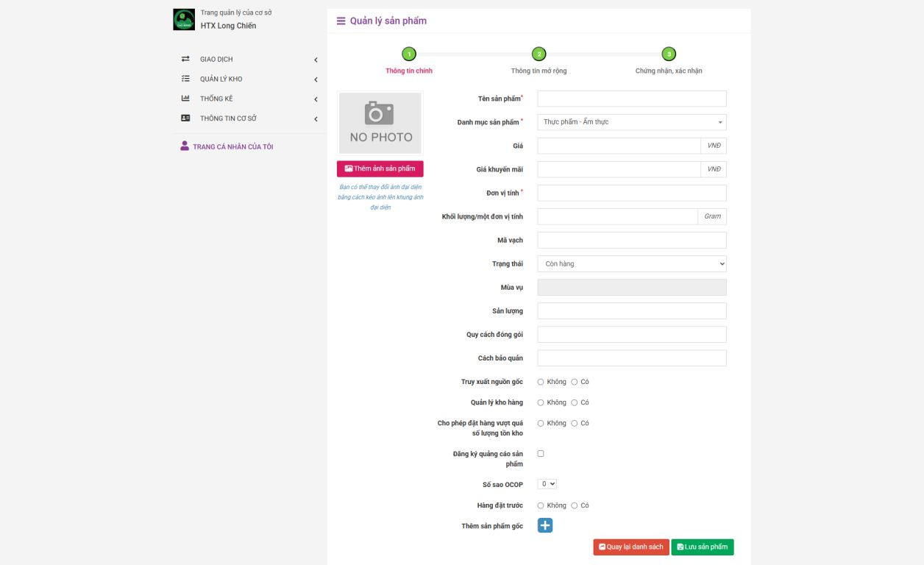Open the Số sao OCOP dropdown
The image size is (924, 565).
click(x=547, y=484)
